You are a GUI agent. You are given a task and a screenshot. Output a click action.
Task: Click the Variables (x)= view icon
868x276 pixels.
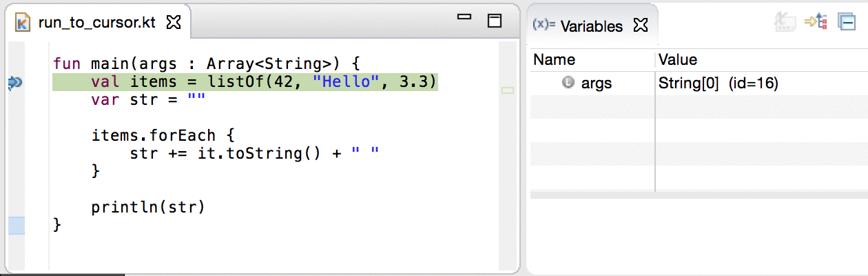pos(544,26)
